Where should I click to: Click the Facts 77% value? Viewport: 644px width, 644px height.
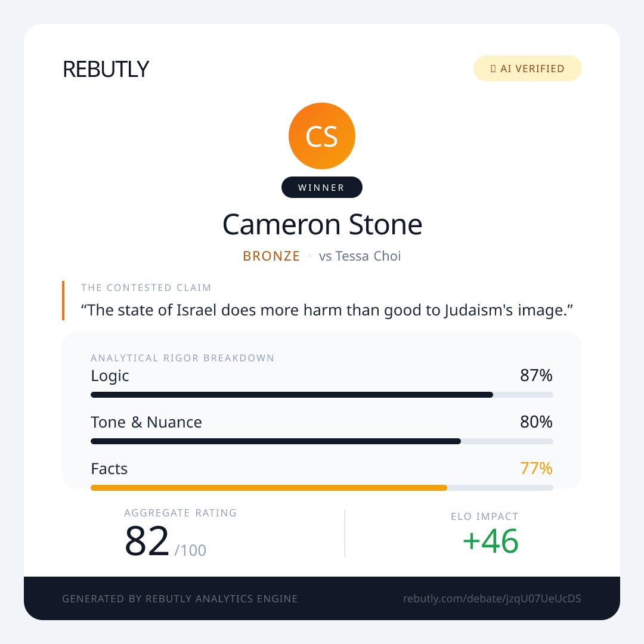(x=536, y=469)
